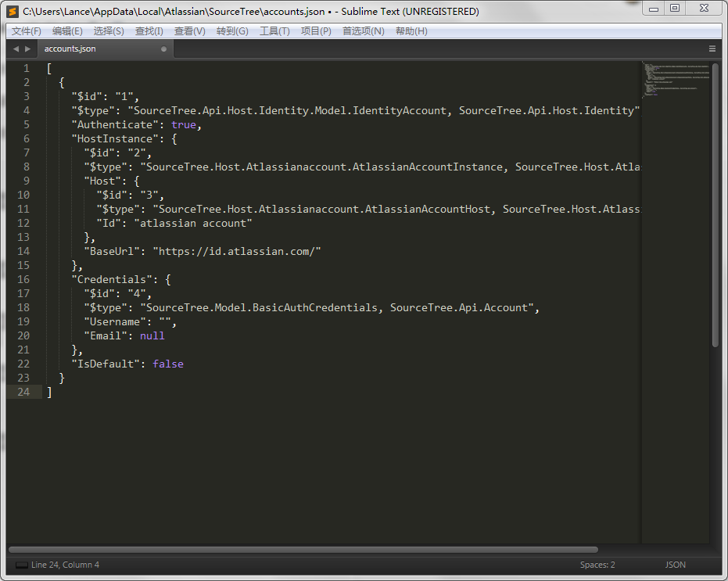Viewport: 728px width, 581px height.
Task: Minimize the Sublime Text window
Action: pos(653,9)
